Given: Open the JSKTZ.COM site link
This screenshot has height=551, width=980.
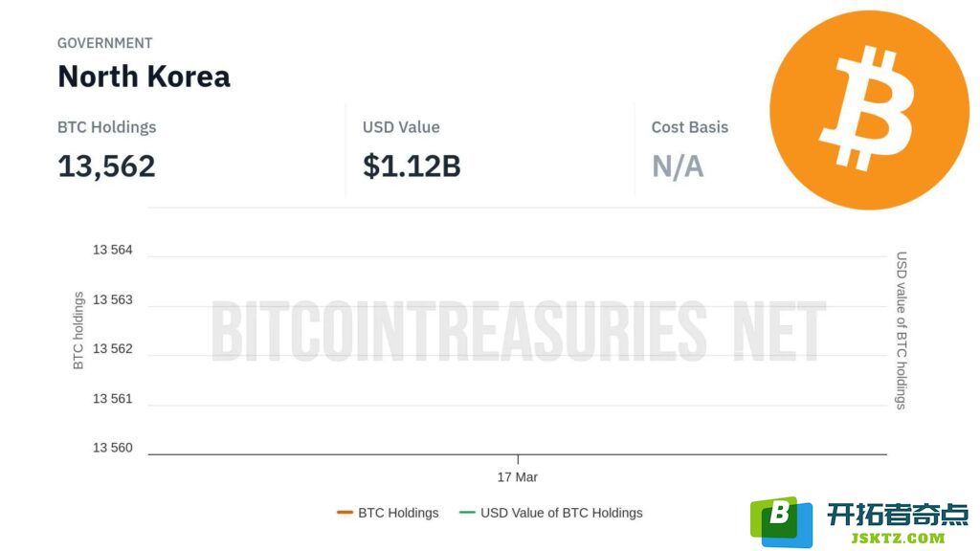Looking at the screenshot, I should click(x=898, y=538).
